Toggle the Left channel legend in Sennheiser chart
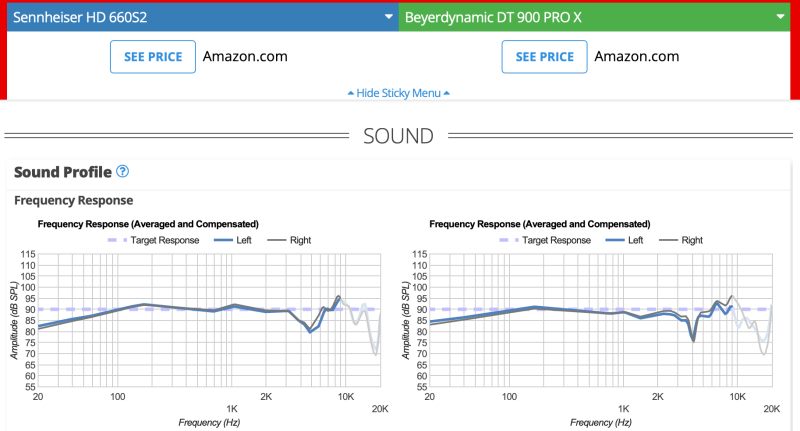This screenshot has height=431, width=800. tap(236, 240)
